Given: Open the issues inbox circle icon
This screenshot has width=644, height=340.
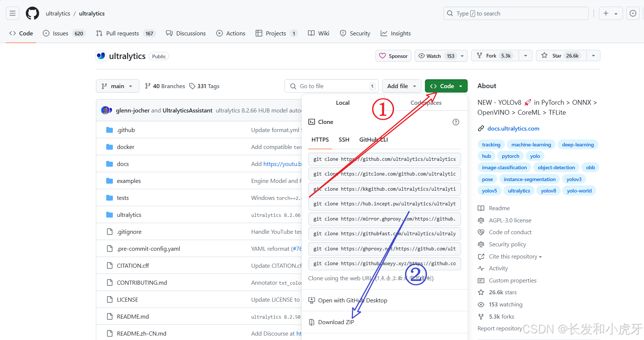Looking at the screenshot, I should 633,14.
